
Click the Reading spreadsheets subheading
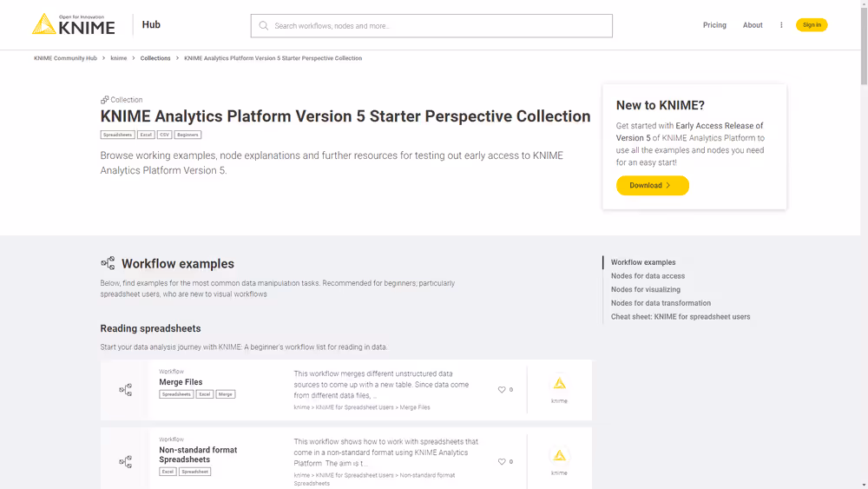point(150,328)
